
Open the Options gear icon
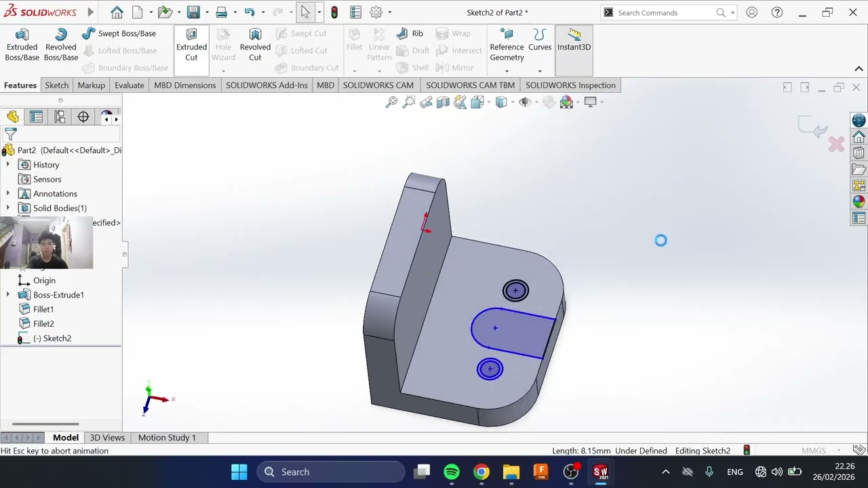[x=376, y=12]
